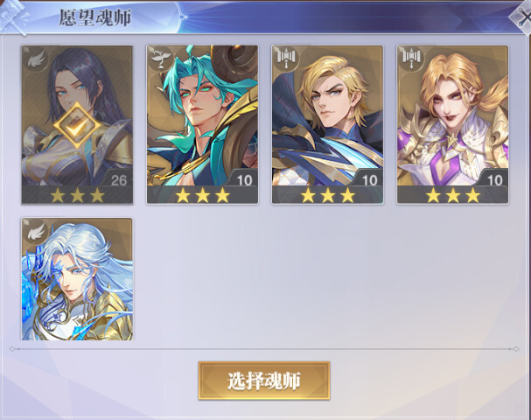Uncheck the golden diamond checkmark on first card

point(77,125)
